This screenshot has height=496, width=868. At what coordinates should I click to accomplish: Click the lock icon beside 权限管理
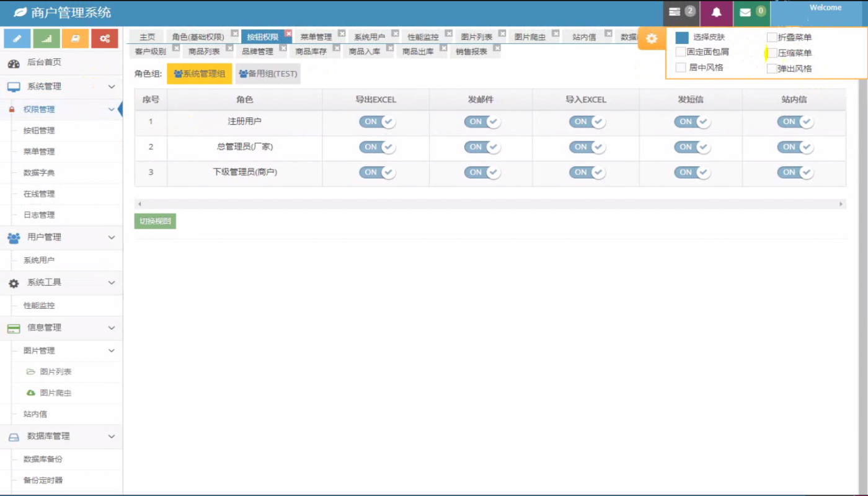pyautogui.click(x=11, y=110)
